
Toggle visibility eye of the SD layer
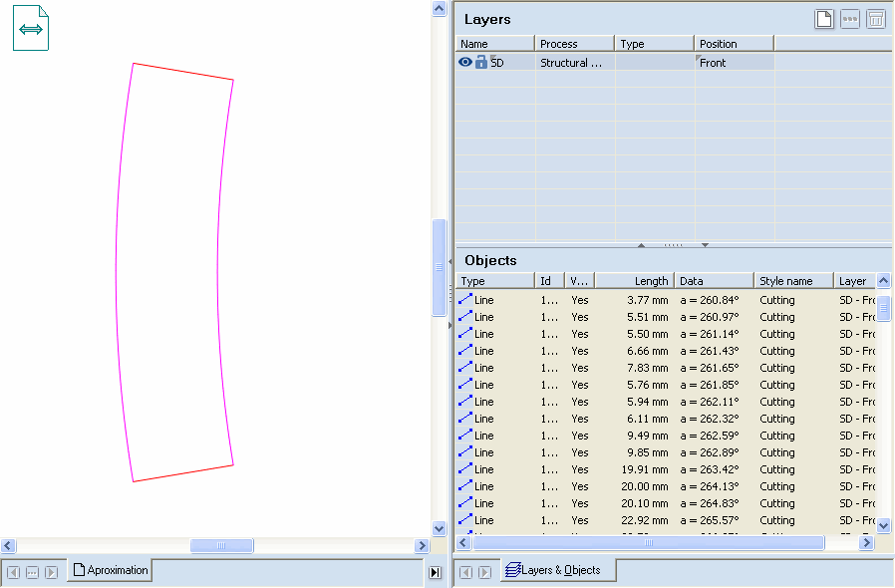(x=465, y=62)
